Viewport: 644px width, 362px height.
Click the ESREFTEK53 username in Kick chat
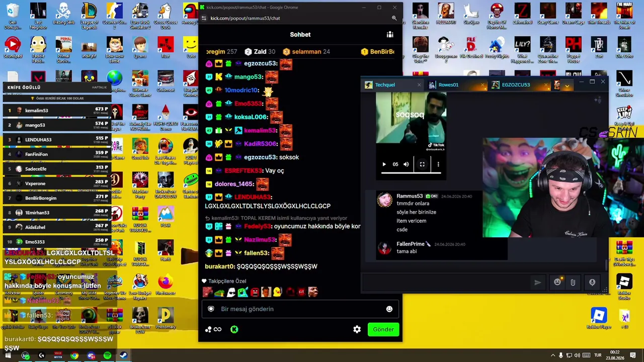[244, 170]
